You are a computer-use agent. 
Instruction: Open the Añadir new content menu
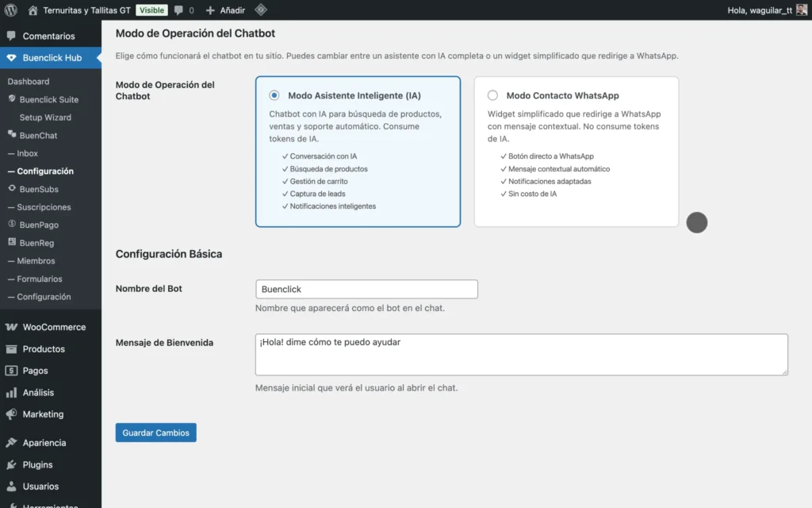225,10
